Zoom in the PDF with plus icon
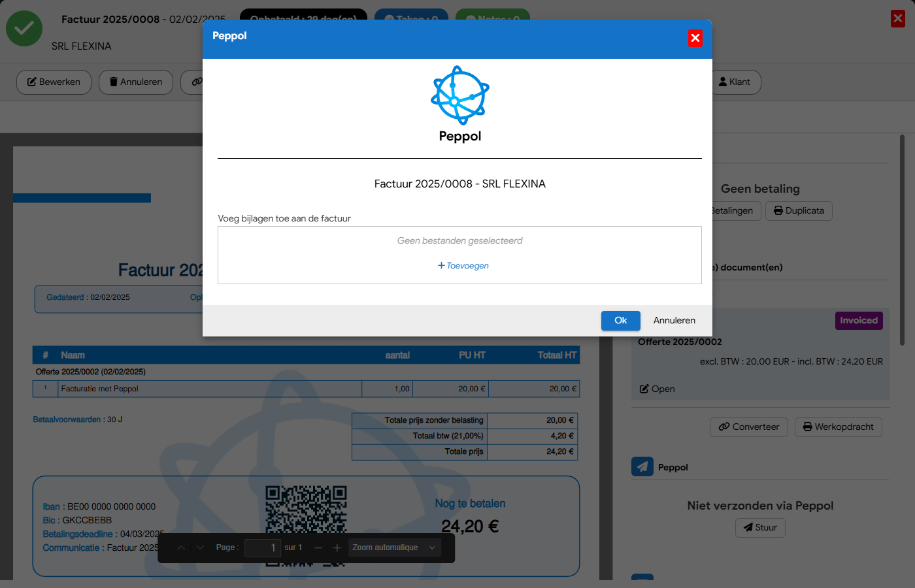The width and height of the screenshot is (915, 588). tap(337, 547)
